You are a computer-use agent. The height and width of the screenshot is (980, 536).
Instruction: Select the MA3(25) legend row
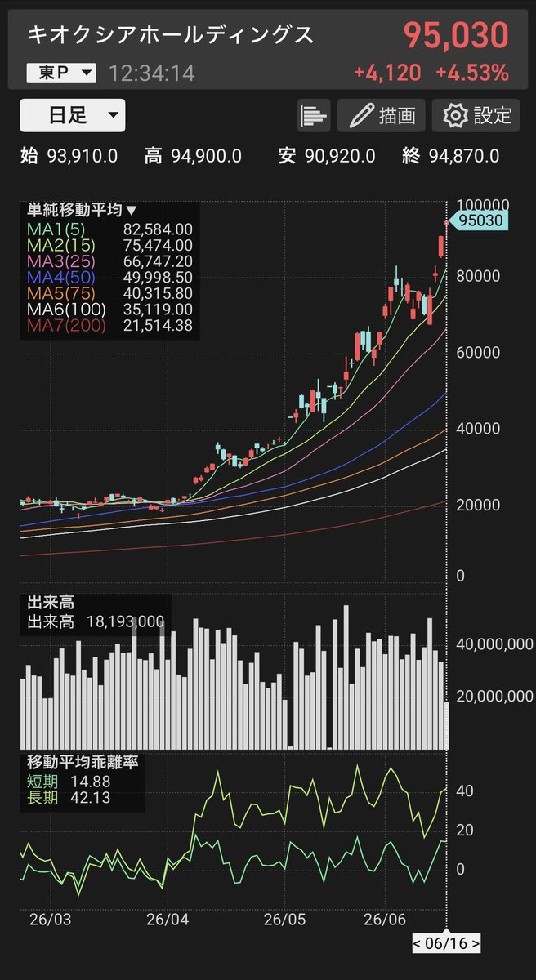[109, 261]
